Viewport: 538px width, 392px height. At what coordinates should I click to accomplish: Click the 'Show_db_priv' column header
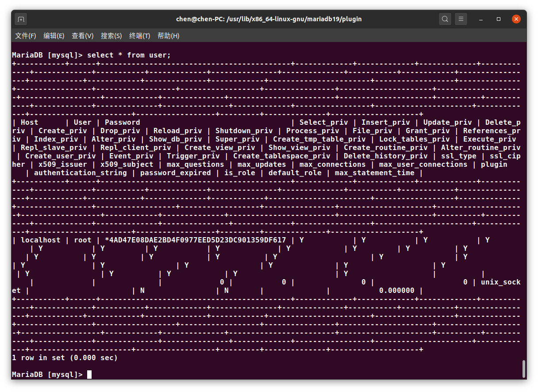pos(176,139)
